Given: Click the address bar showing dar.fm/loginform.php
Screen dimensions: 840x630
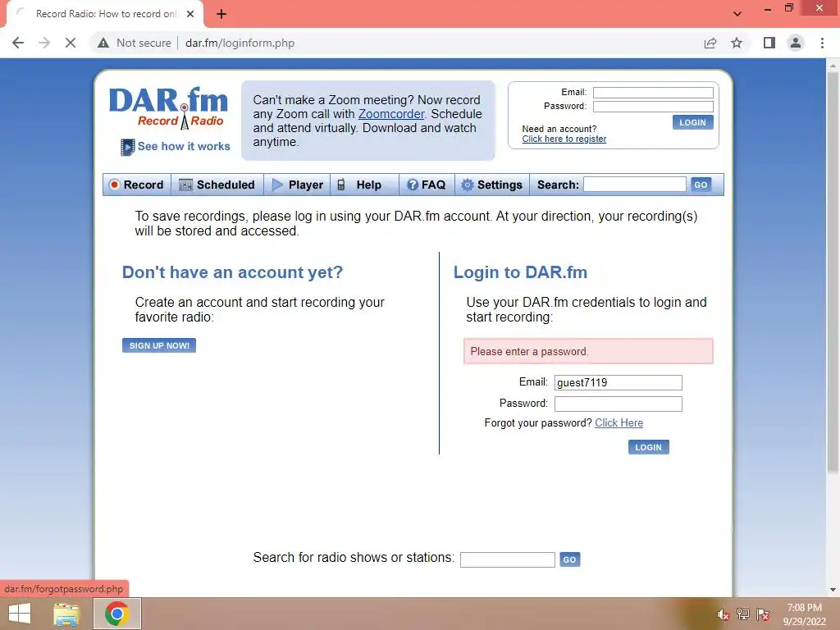Looking at the screenshot, I should pyautogui.click(x=240, y=43).
